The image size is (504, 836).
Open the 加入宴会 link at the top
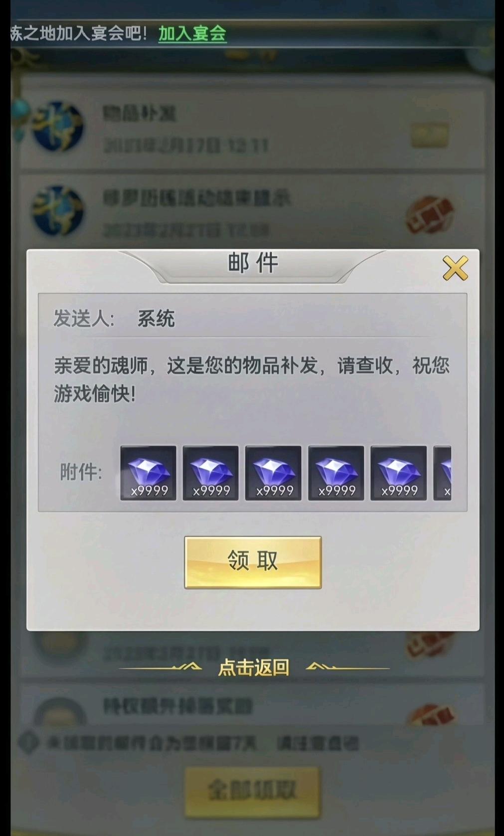click(x=192, y=33)
